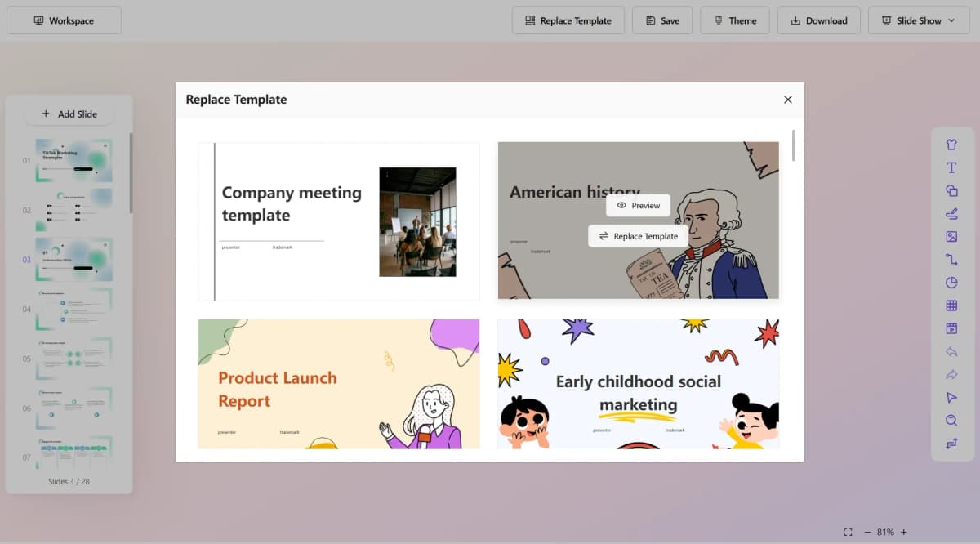
Task: Select the brush drawing tool icon
Action: tap(951, 213)
